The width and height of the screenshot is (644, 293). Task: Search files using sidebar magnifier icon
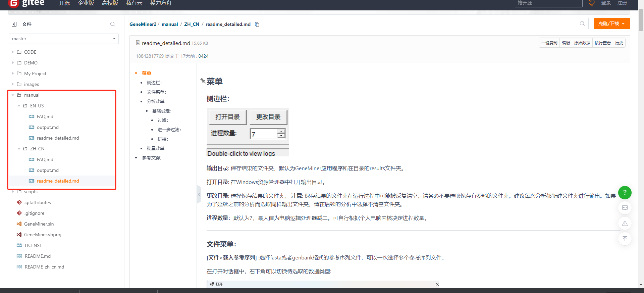113,24
